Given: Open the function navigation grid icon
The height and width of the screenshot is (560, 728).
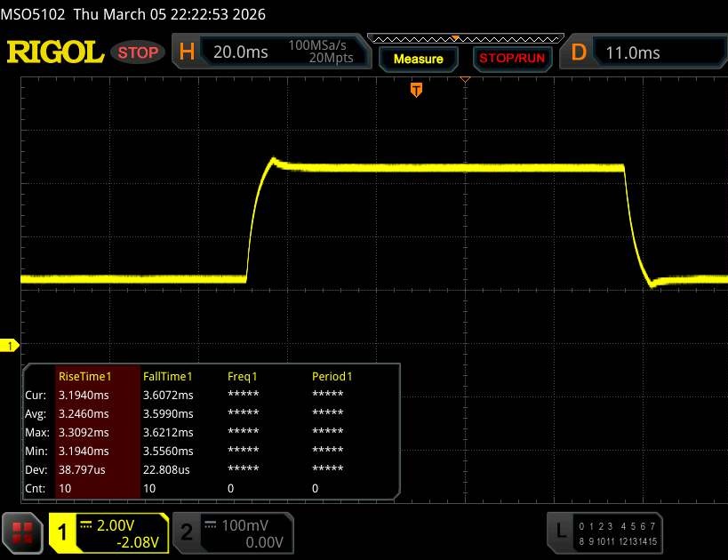Looking at the screenshot, I should coord(23,532).
